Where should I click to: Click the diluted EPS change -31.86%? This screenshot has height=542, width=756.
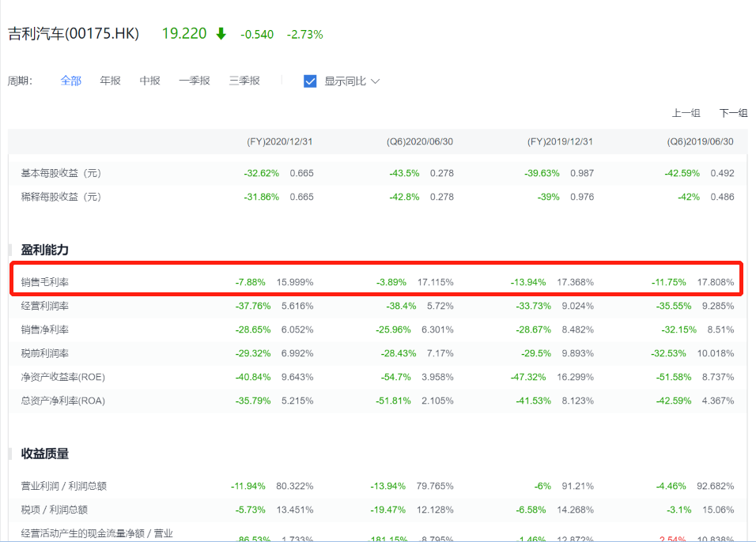(261, 197)
